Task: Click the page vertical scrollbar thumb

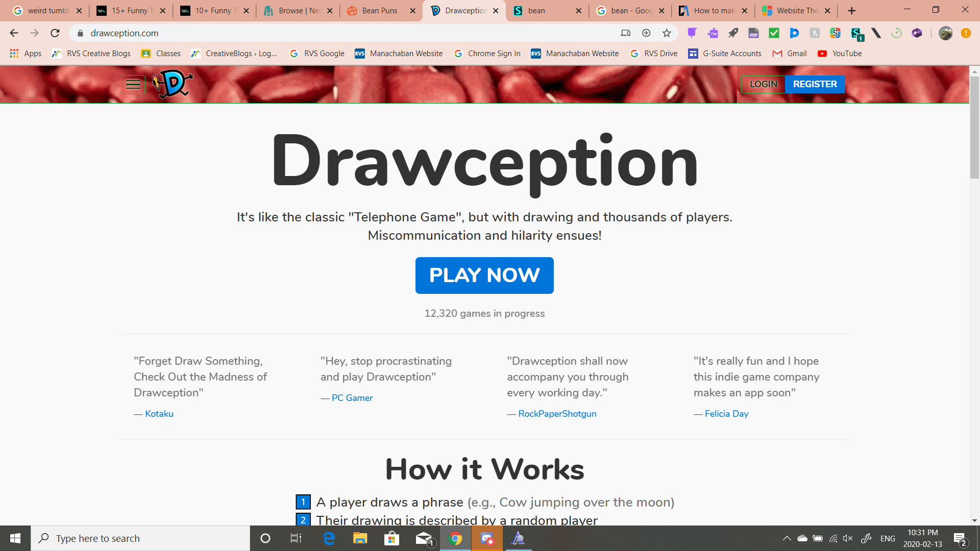Action: click(x=974, y=128)
